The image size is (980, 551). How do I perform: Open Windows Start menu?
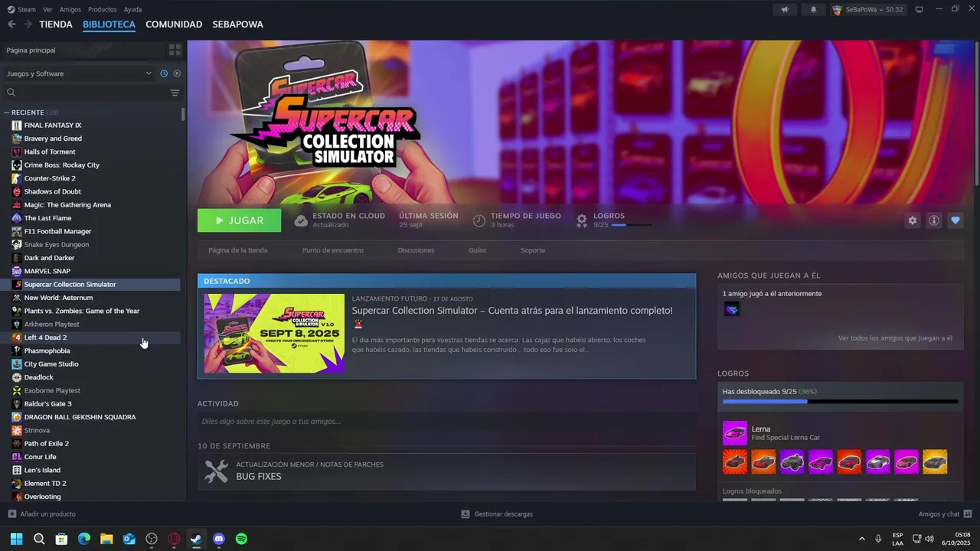point(16,539)
